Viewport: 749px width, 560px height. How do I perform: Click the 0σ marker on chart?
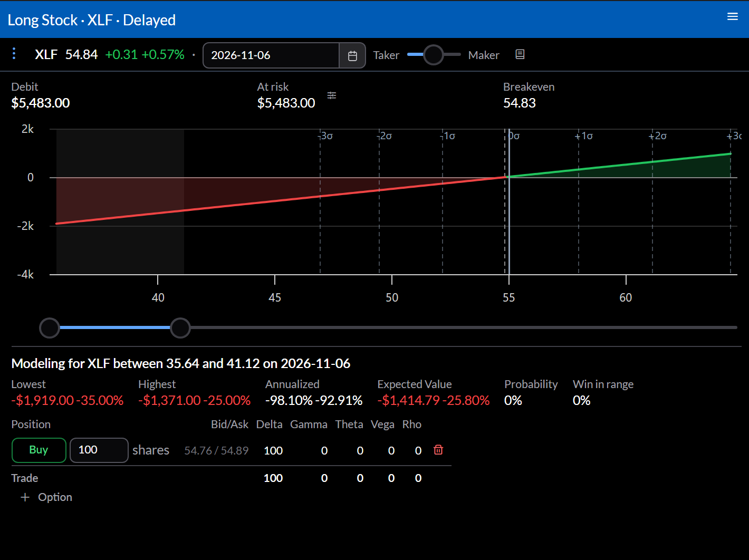coord(514,136)
